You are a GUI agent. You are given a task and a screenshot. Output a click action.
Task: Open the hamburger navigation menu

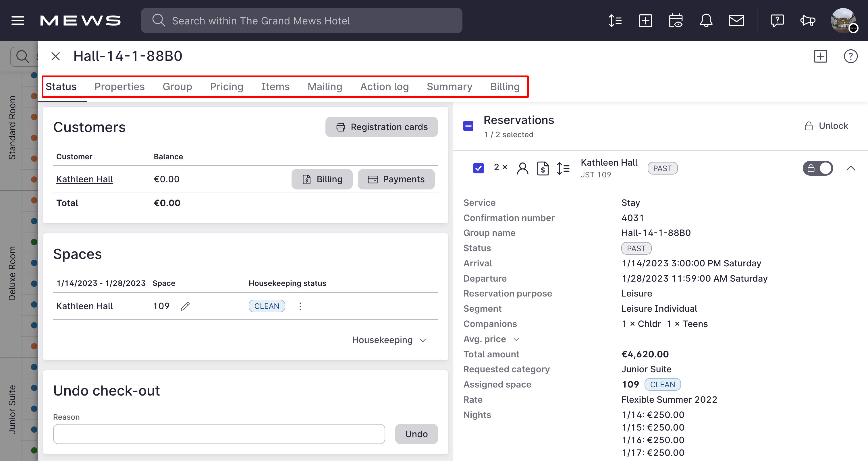[x=18, y=21]
